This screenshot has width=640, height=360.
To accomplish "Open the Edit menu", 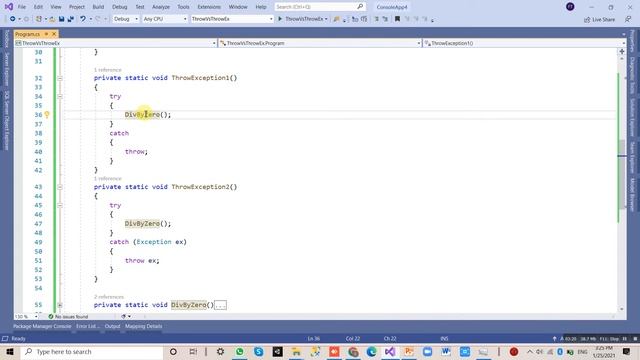I will coord(38,7).
